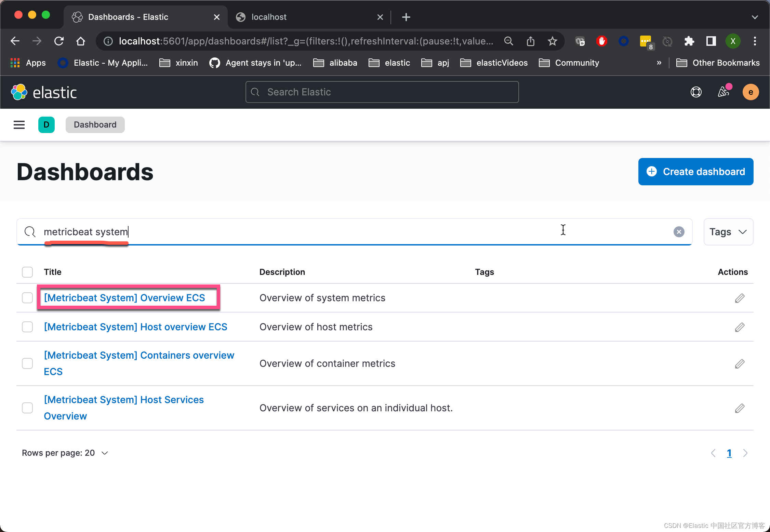Image resolution: width=770 pixels, height=532 pixels.
Task: Click the Search Elastic input field
Action: click(x=382, y=92)
